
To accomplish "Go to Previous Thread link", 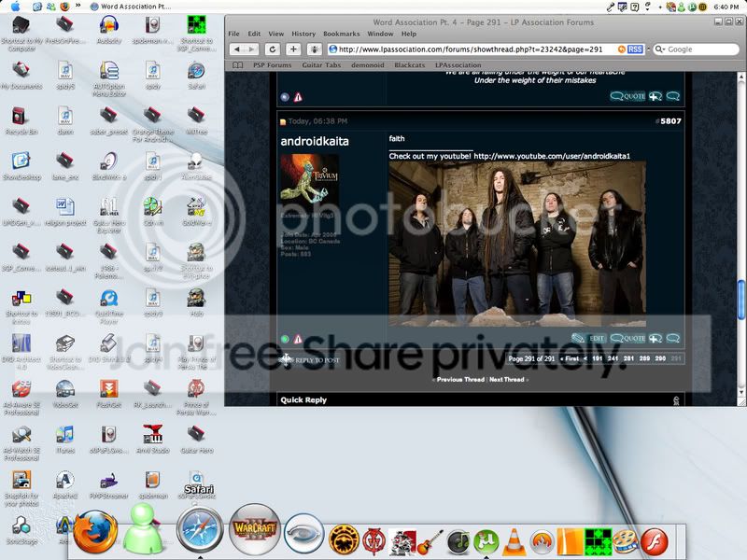I will pyautogui.click(x=460, y=380).
